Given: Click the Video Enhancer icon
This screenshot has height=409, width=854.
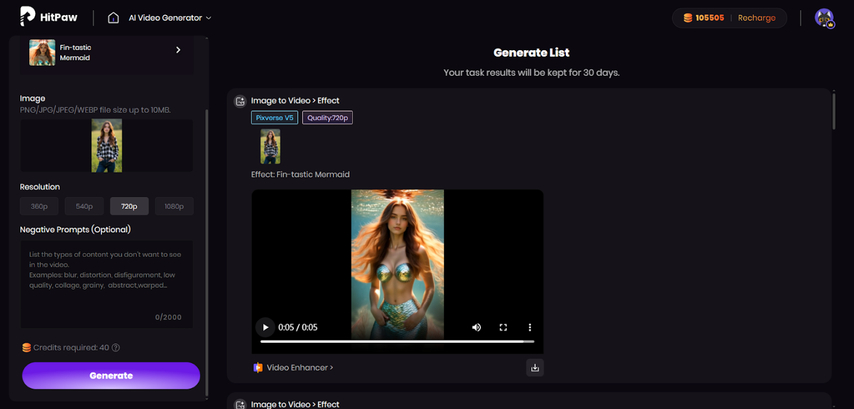Looking at the screenshot, I should 258,368.
